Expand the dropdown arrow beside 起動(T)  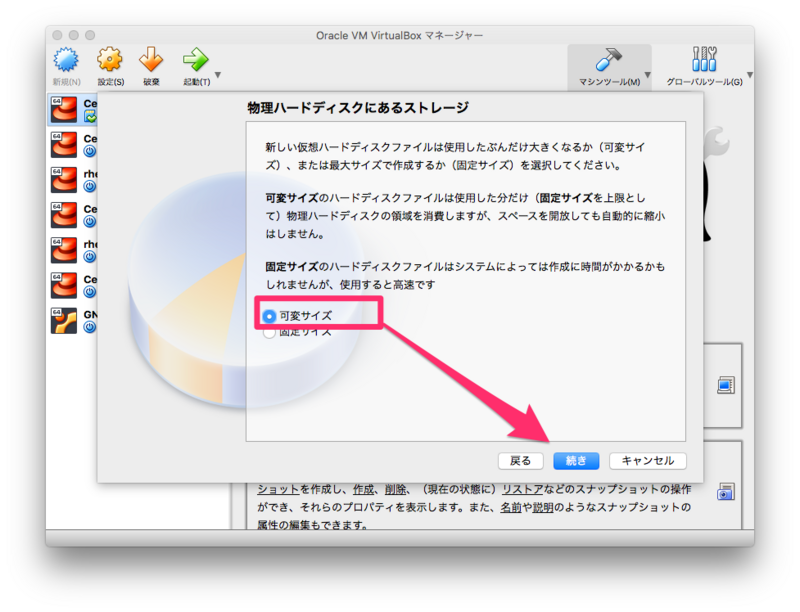click(218, 75)
